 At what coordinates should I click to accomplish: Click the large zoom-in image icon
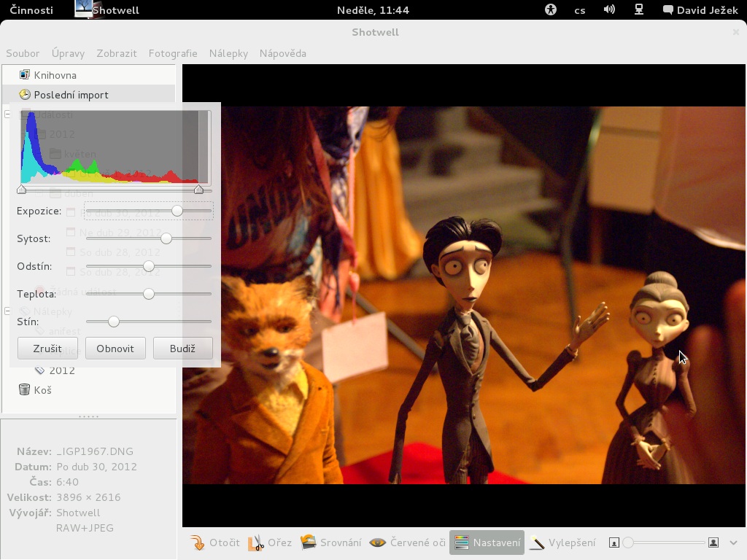(713, 542)
